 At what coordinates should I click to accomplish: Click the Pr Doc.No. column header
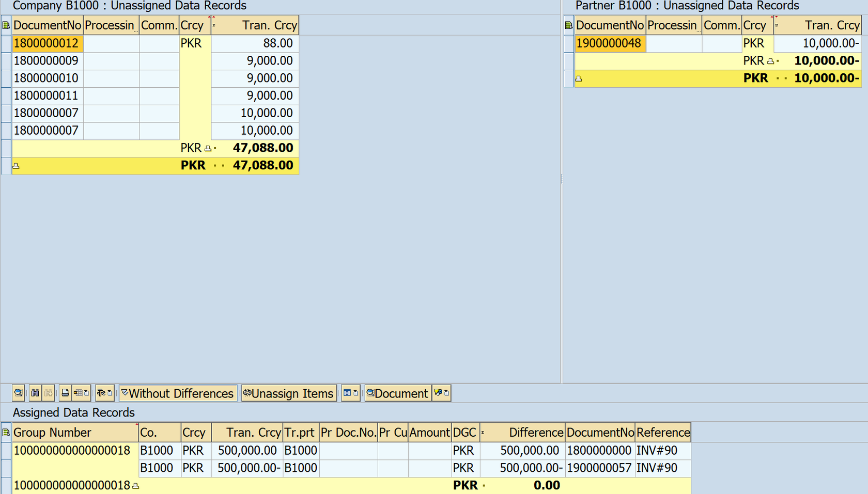[x=348, y=433]
